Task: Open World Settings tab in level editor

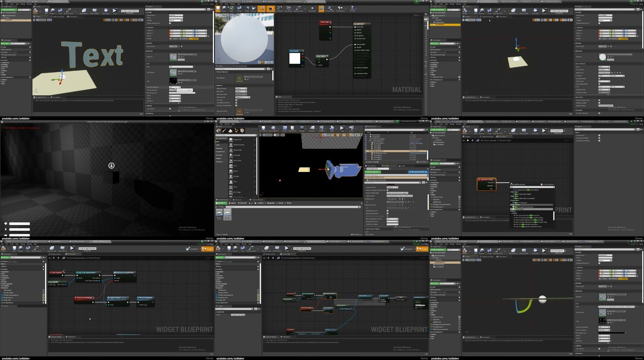Action: tap(371, 166)
